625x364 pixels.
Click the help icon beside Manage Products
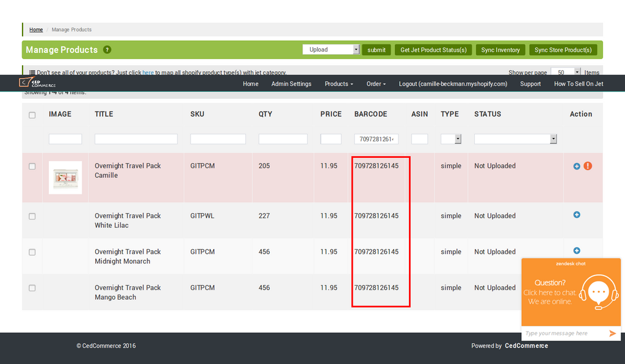(x=107, y=50)
